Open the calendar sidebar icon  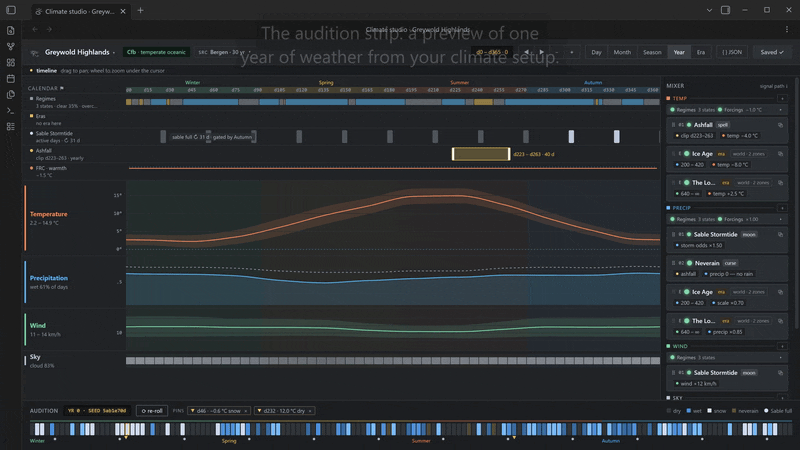click(11, 79)
